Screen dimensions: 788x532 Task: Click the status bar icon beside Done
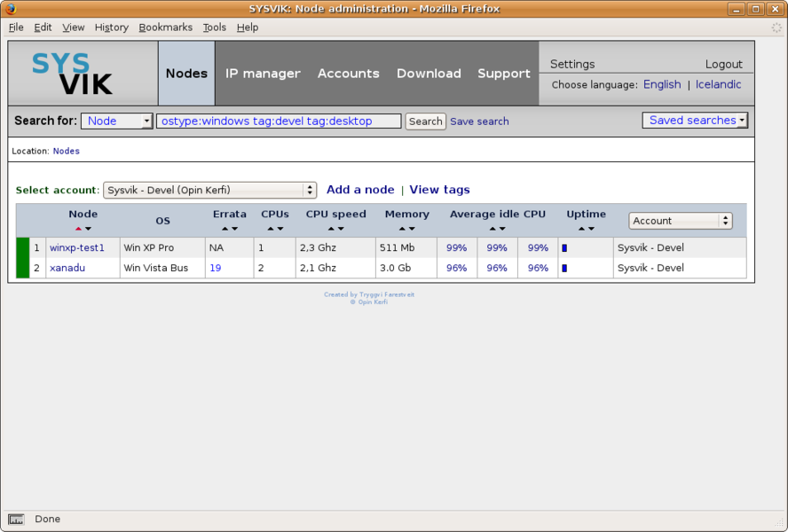point(16,519)
